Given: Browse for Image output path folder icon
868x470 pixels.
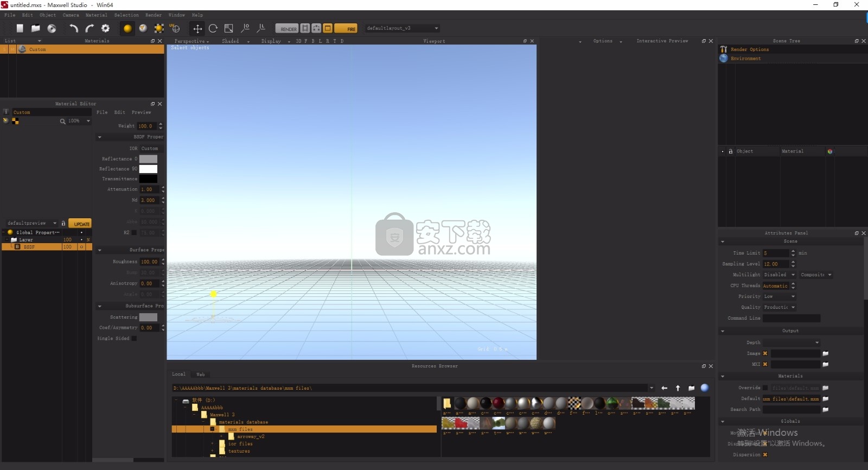Looking at the screenshot, I should (825, 353).
